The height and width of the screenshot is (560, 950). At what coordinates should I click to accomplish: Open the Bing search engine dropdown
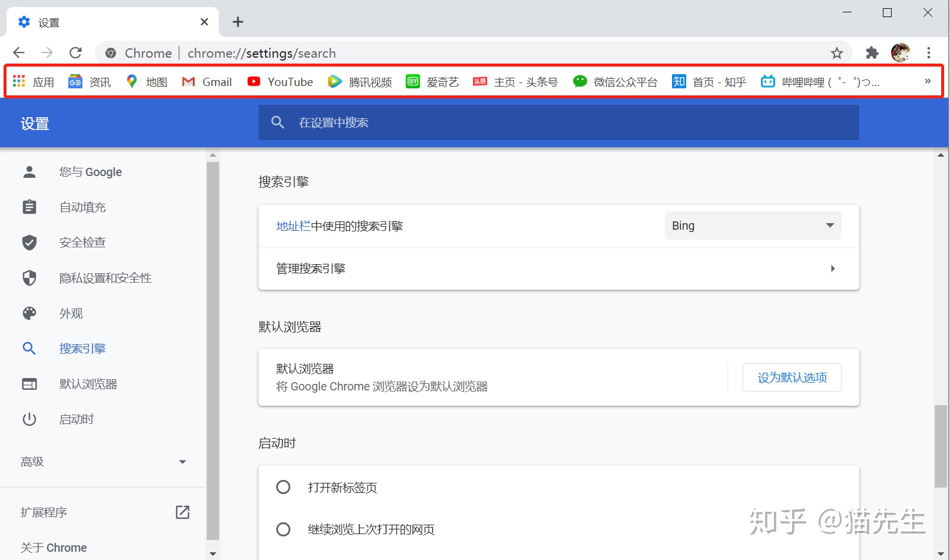click(x=753, y=226)
